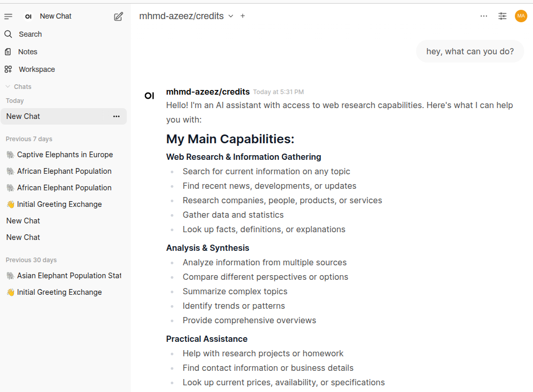Open a new chat with the pencil icon
Image resolution: width=533 pixels, height=392 pixels.
(x=119, y=16)
